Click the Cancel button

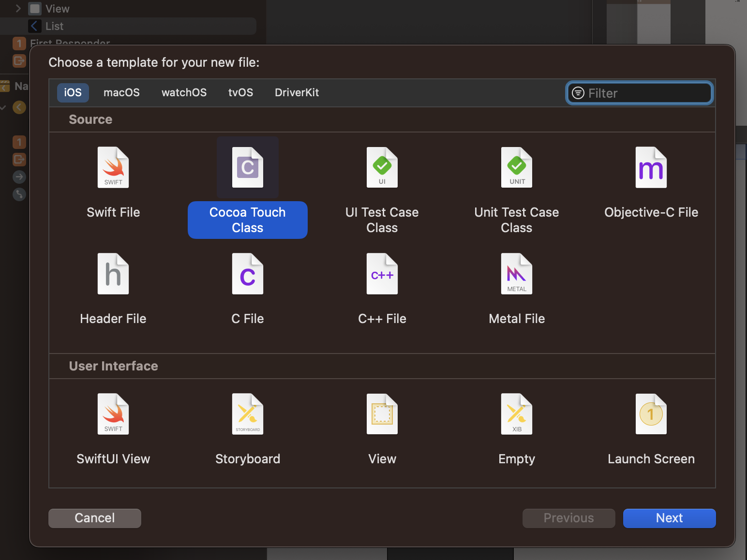coord(95,518)
